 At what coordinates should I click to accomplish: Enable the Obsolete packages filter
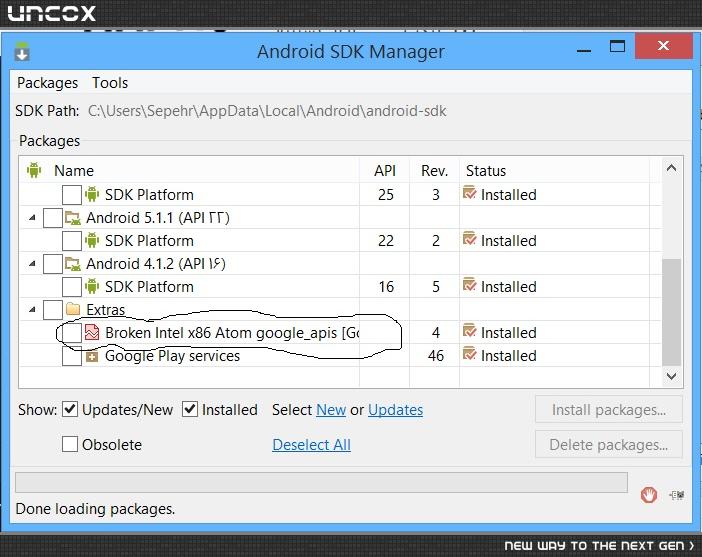pyautogui.click(x=70, y=444)
